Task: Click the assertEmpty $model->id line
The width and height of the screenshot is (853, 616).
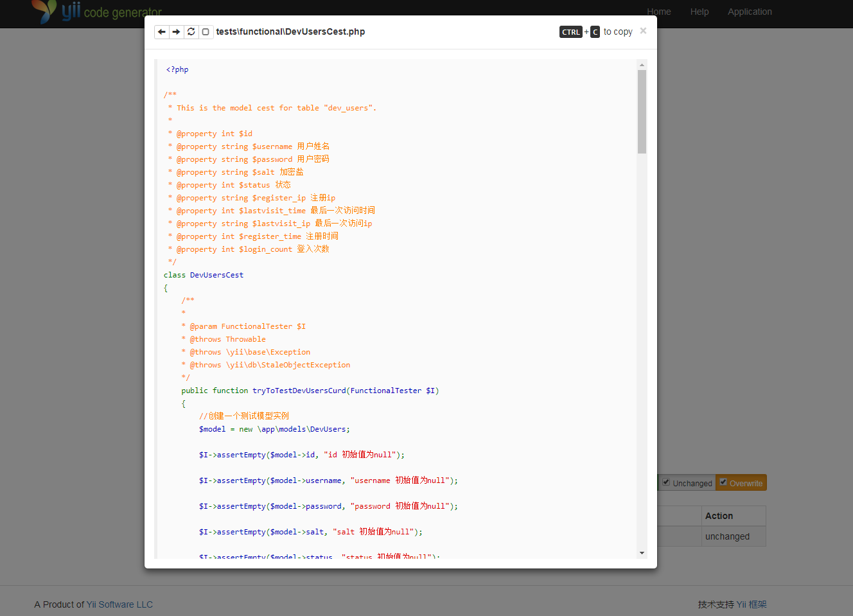Action: (x=302, y=455)
